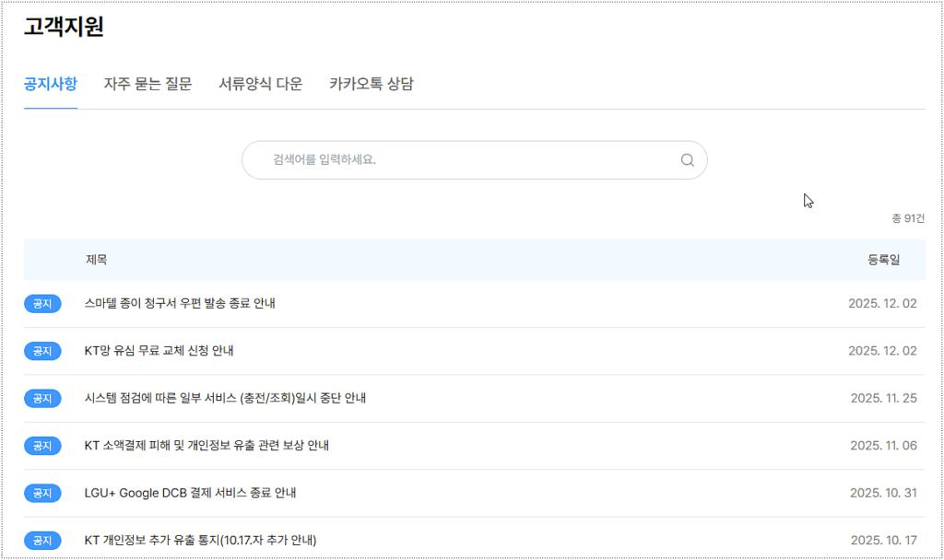Click the 등록일 column header
Screen dimensions: 944x560
tap(883, 260)
